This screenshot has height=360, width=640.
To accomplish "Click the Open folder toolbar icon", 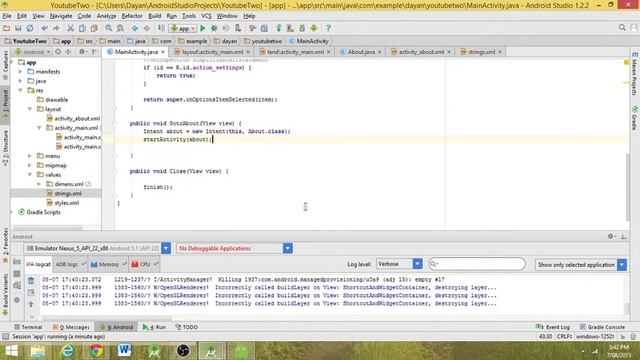I will pyautogui.click(x=7, y=28).
